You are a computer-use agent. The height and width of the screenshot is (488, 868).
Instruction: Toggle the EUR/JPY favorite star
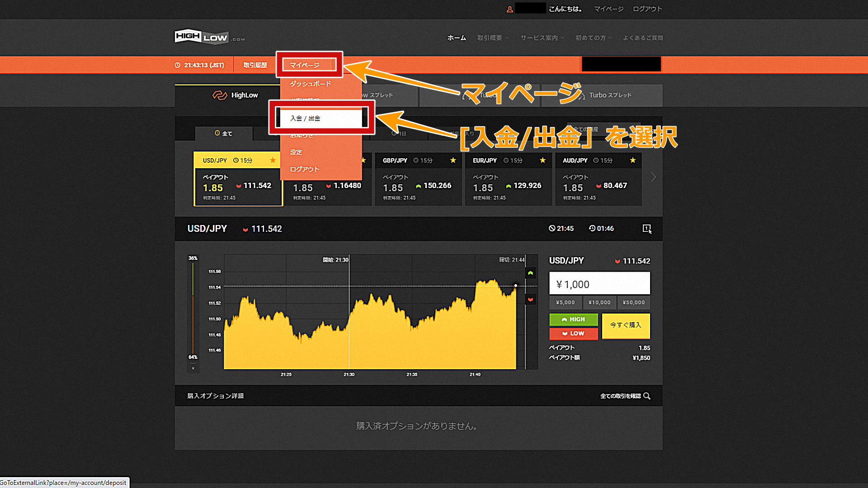542,160
